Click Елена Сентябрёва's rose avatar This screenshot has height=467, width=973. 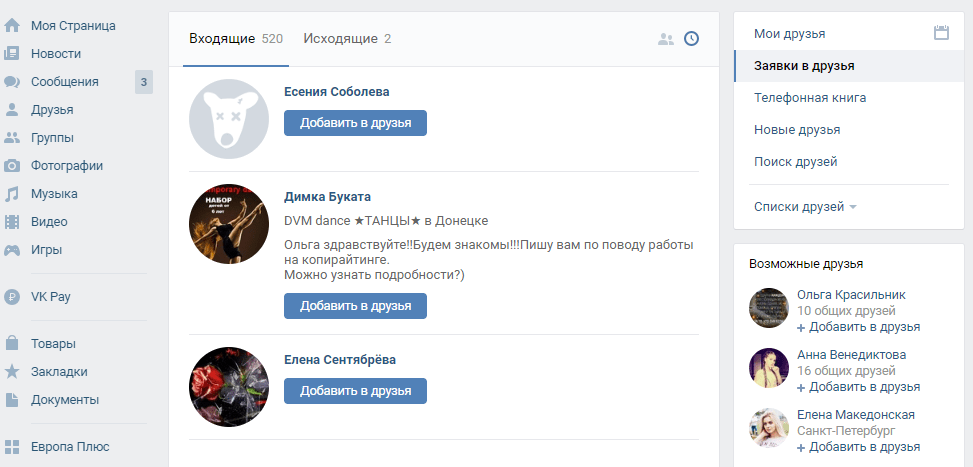229,388
